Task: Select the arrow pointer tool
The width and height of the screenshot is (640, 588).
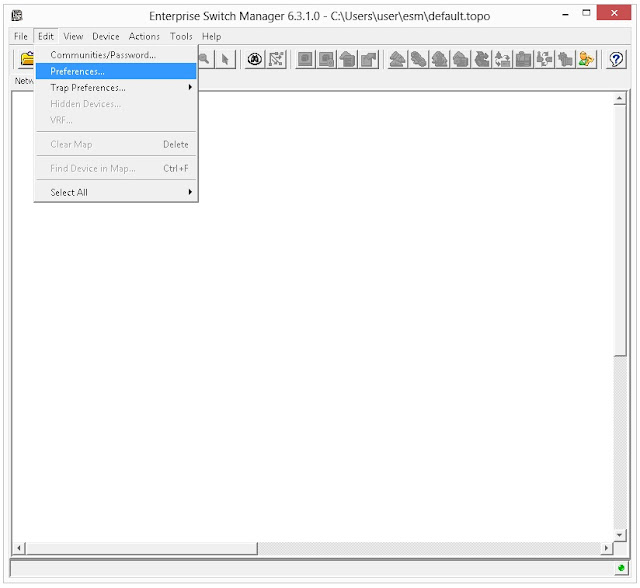Action: coord(225,60)
